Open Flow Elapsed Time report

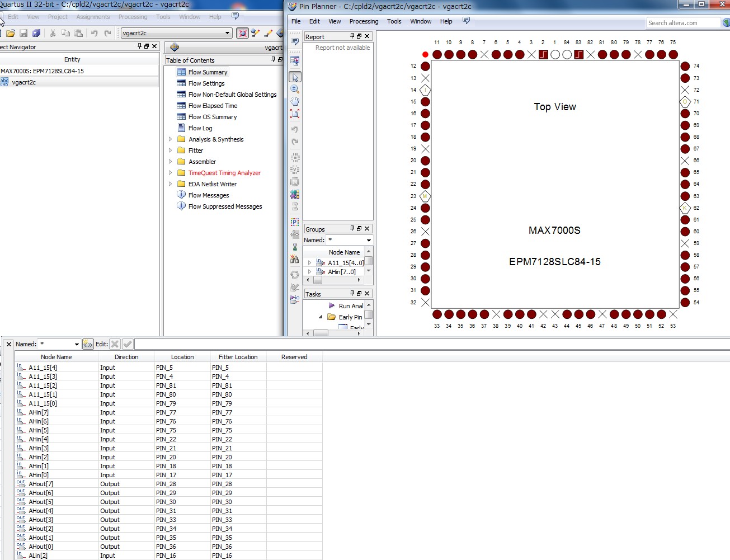(x=213, y=106)
